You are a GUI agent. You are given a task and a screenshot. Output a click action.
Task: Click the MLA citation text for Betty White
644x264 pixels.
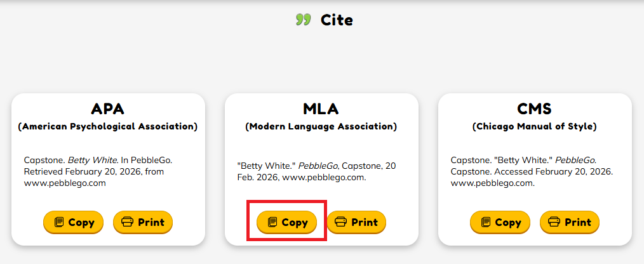[x=316, y=171]
